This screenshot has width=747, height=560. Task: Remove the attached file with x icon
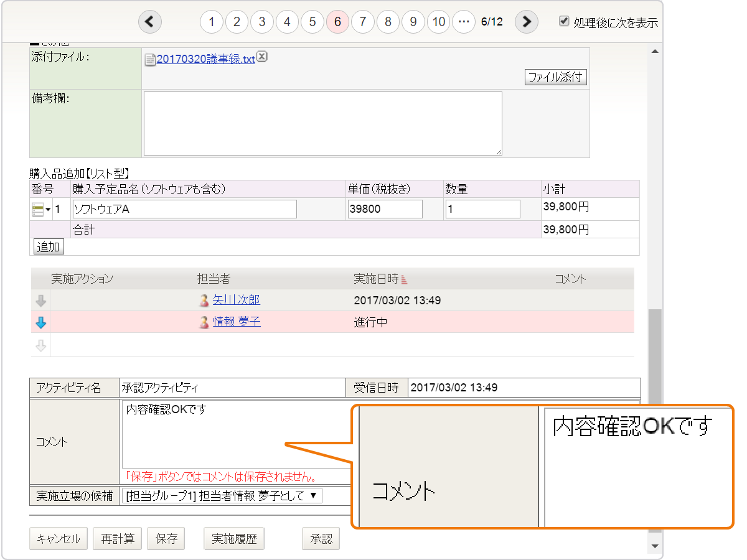click(x=262, y=57)
